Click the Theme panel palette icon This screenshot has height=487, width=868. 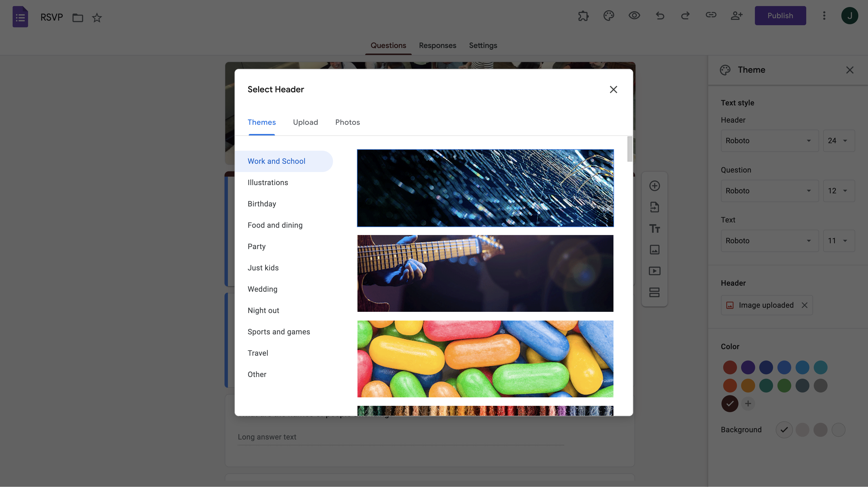tap(725, 70)
